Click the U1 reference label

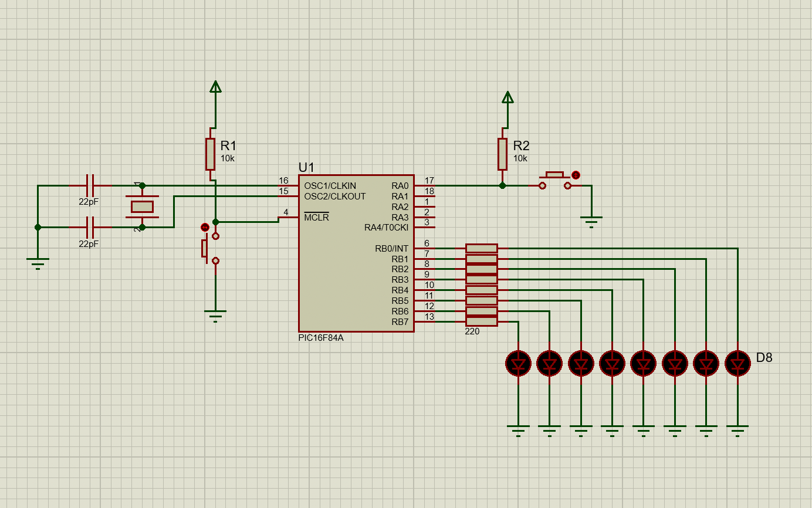pyautogui.click(x=306, y=167)
